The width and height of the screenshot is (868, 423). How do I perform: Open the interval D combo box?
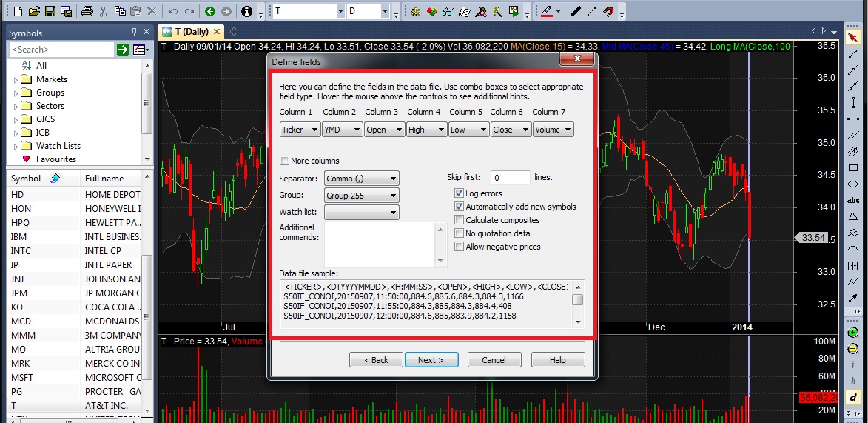click(368, 11)
